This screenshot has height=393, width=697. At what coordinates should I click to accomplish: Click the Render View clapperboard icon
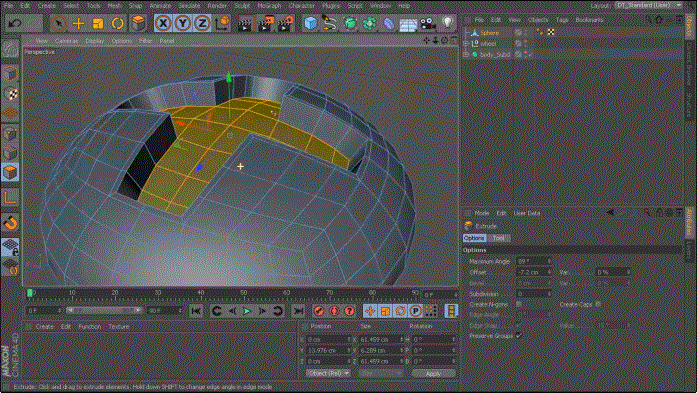coord(245,24)
